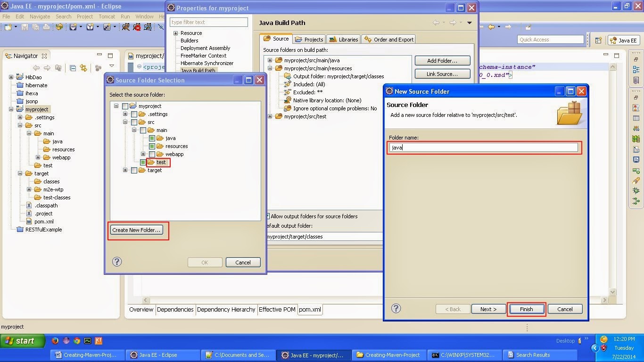Viewport: 644px width, 362px height.
Task: Check the myproject root folder checkbox
Action: (x=125, y=106)
